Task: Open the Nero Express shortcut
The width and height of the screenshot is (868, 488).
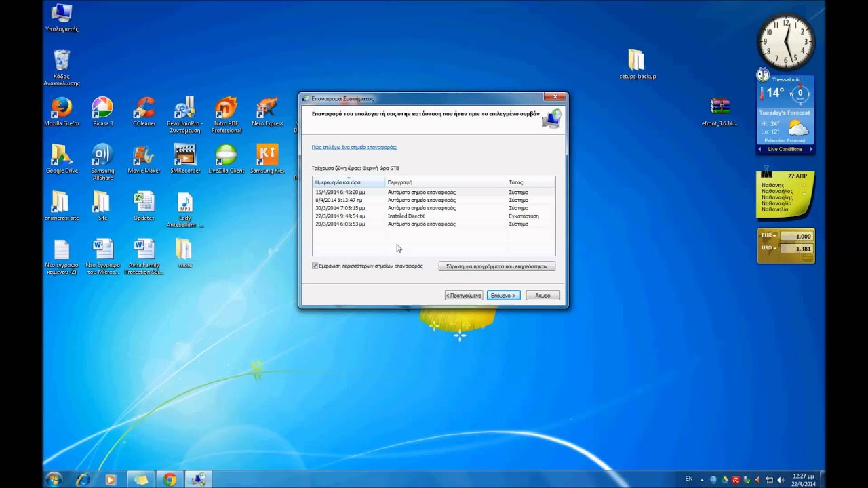Action: click(267, 112)
